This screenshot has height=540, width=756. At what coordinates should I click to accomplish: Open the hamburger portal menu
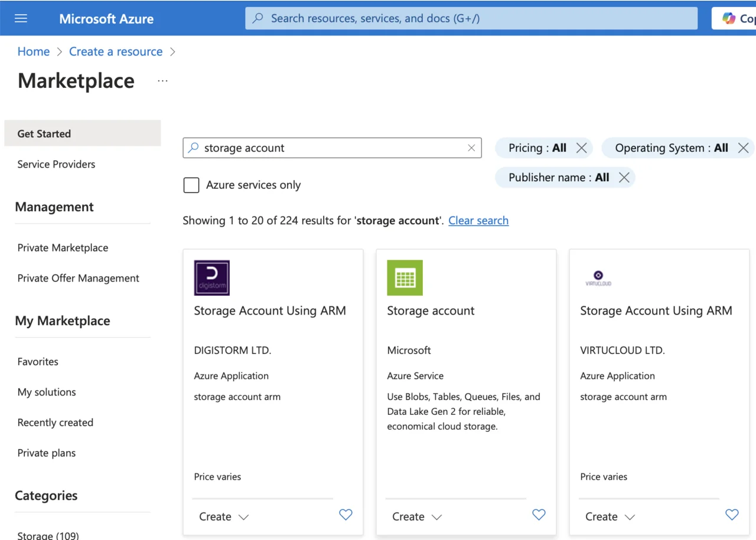point(21,18)
